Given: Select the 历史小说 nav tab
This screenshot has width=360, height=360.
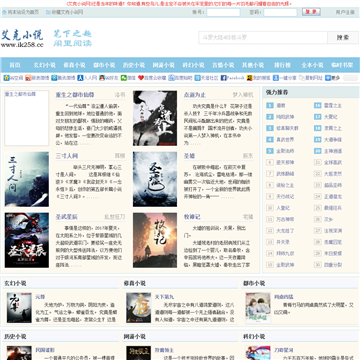Looking at the screenshot, I should click(134, 65).
